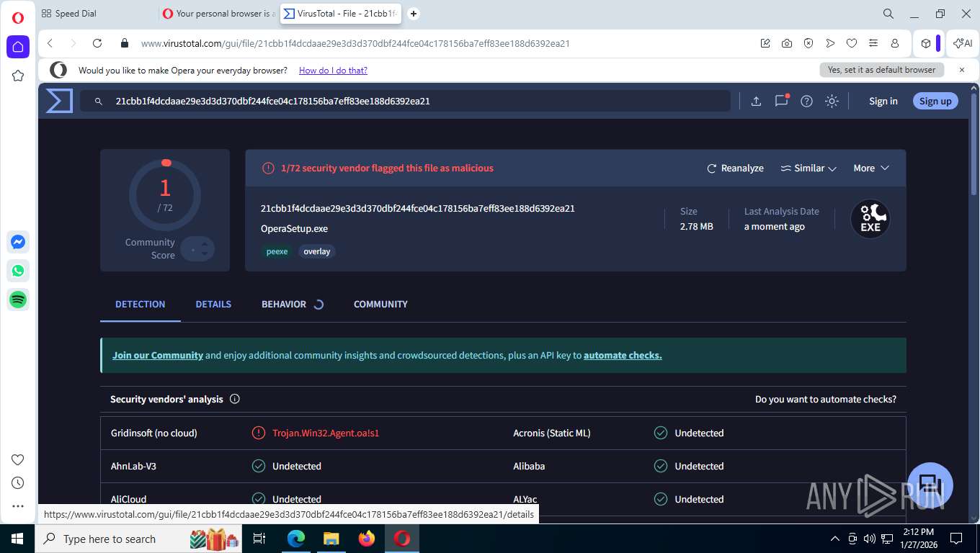Open Windows Start menu
980x553 pixels.
(x=17, y=539)
